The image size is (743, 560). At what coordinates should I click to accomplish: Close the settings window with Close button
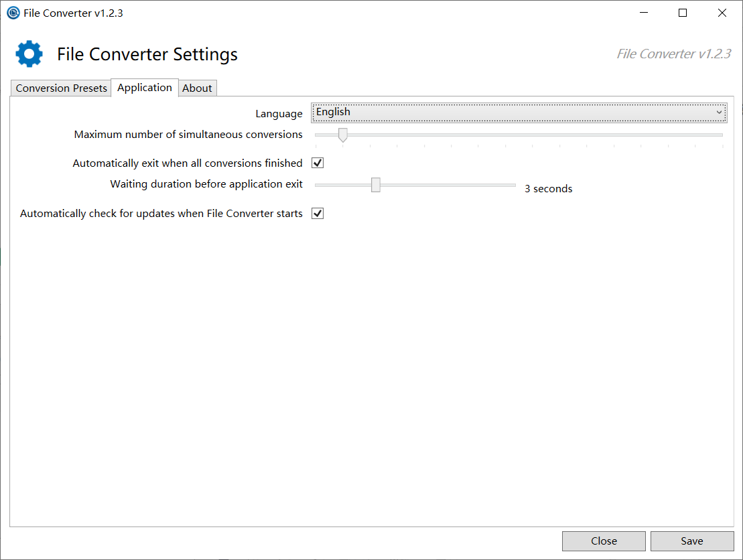coord(603,541)
